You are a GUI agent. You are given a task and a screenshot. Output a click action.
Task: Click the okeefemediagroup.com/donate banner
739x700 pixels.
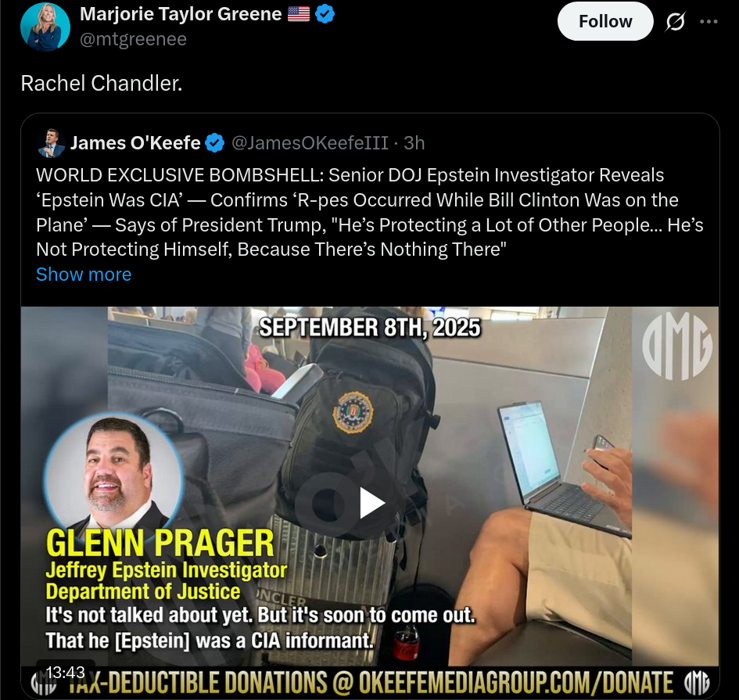(370, 683)
